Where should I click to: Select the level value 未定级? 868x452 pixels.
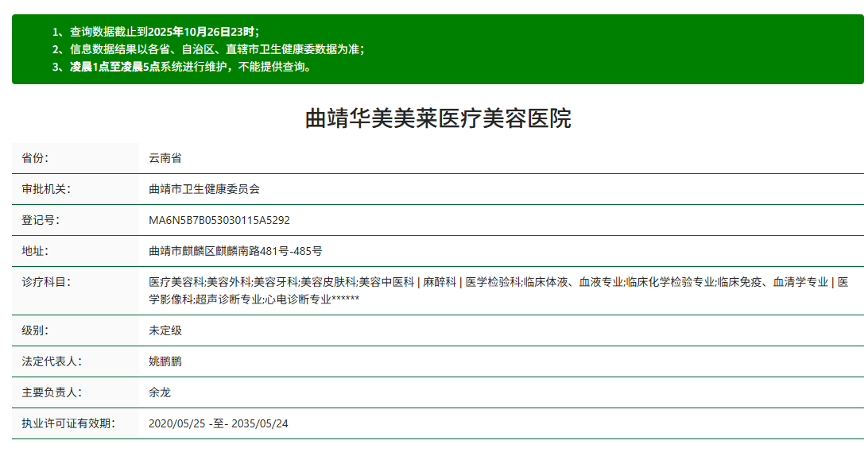tap(165, 330)
